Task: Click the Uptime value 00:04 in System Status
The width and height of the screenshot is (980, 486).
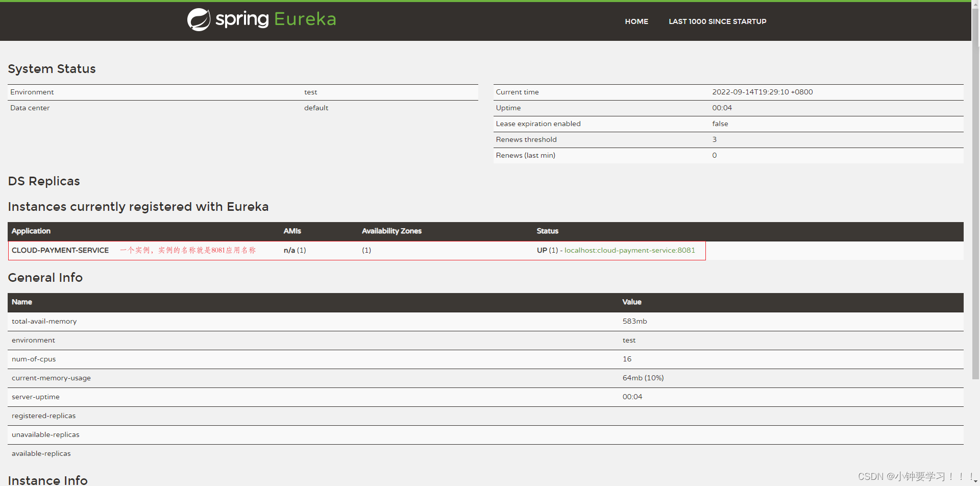Action: [x=722, y=108]
